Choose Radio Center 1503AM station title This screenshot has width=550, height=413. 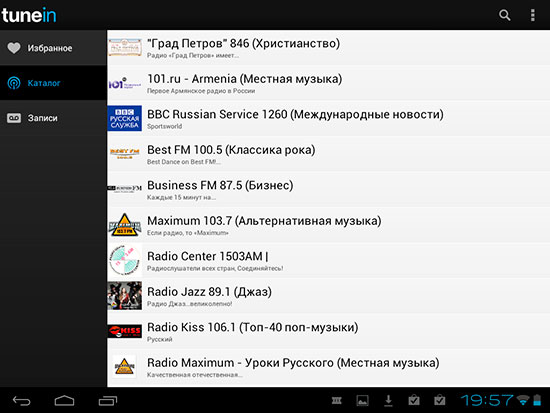[208, 256]
